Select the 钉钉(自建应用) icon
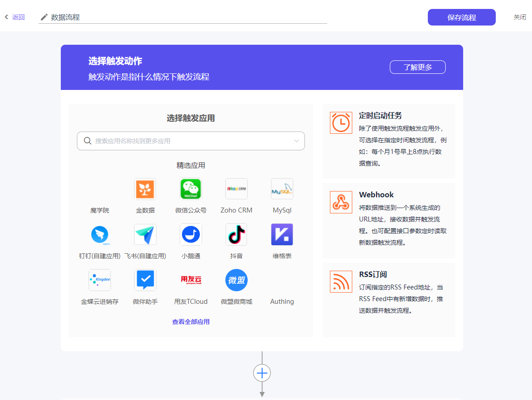The height and width of the screenshot is (400, 532). click(x=100, y=234)
